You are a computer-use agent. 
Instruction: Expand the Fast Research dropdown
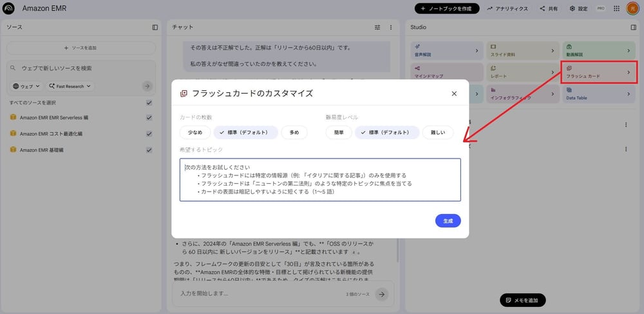point(70,86)
